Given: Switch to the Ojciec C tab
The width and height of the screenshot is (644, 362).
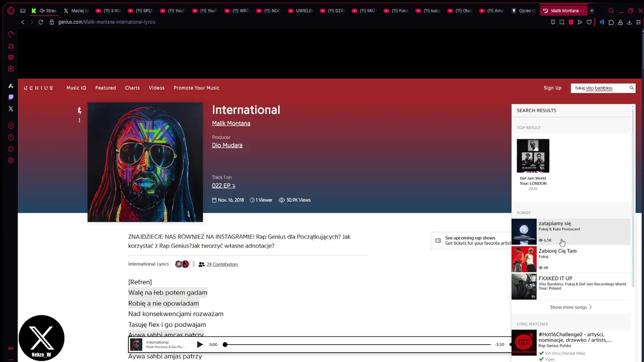Looking at the screenshot, I should coord(524,11).
